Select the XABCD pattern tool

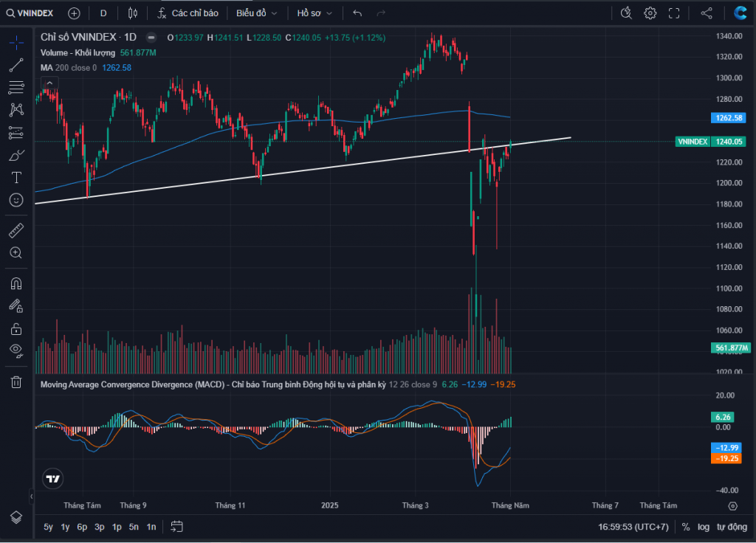pos(16,110)
